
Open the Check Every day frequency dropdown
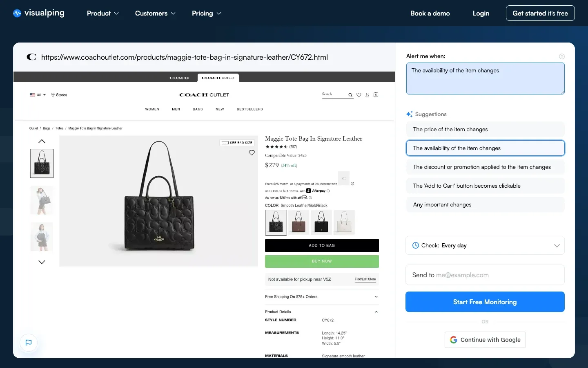tap(485, 245)
